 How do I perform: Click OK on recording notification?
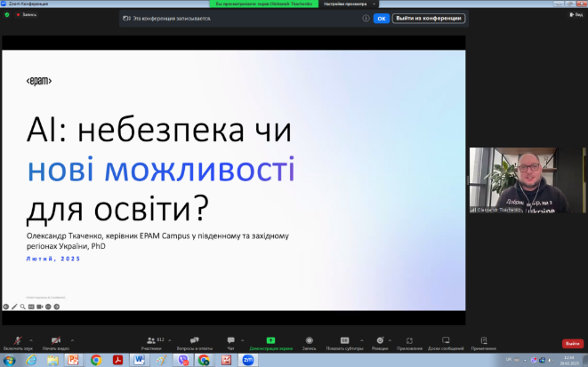[381, 18]
